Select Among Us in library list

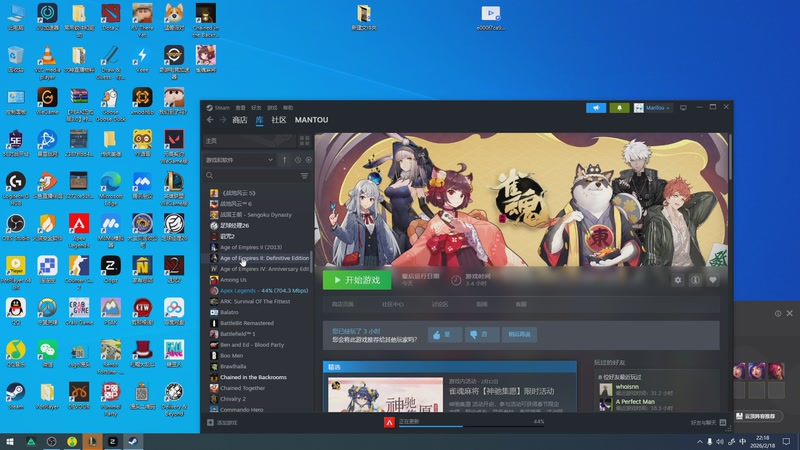(233, 280)
